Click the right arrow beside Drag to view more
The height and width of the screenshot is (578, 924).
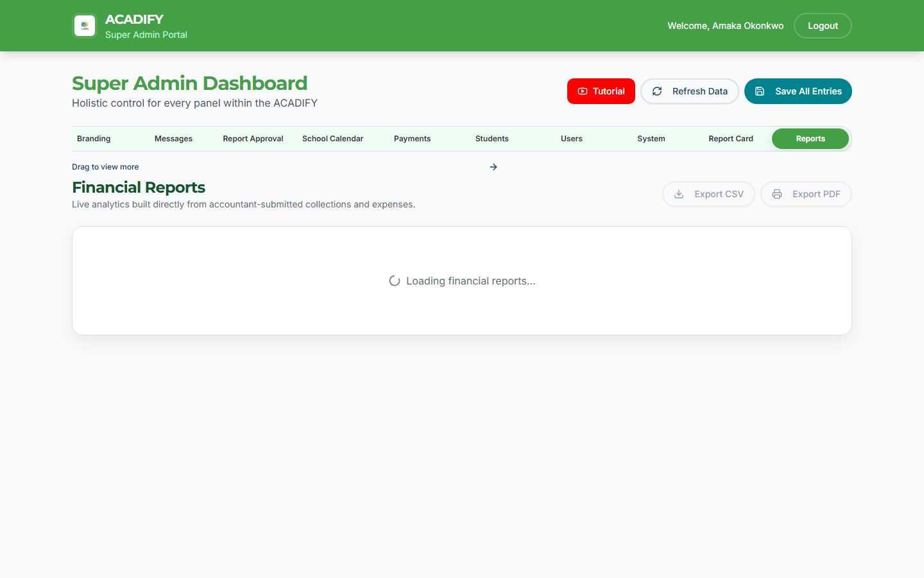(x=493, y=166)
